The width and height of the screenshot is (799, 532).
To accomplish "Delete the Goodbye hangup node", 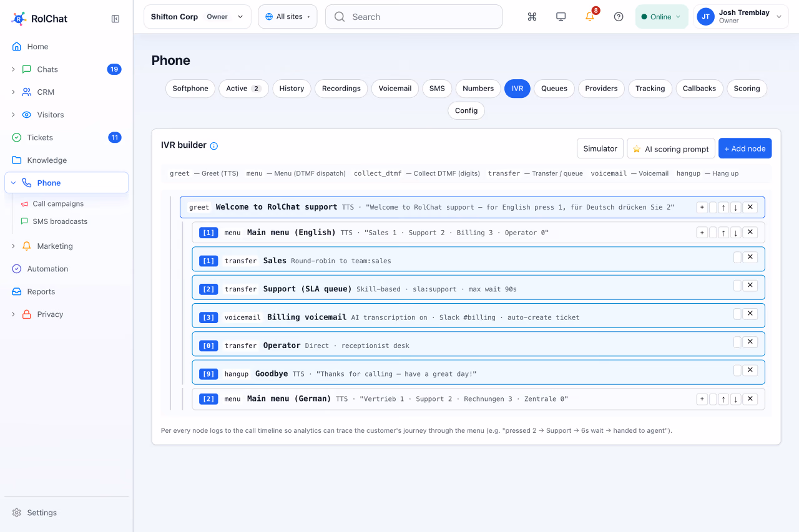I will point(750,370).
